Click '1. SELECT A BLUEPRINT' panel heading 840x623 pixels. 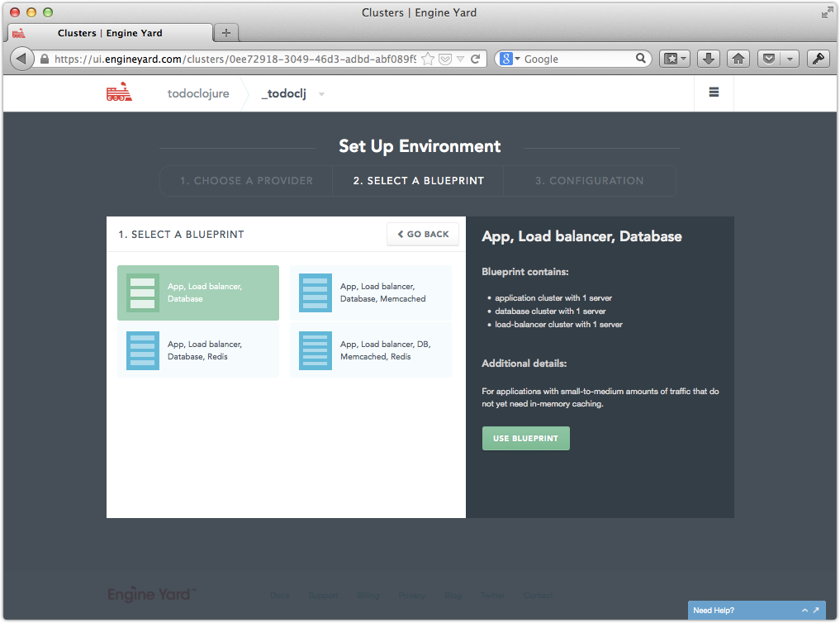click(x=181, y=235)
